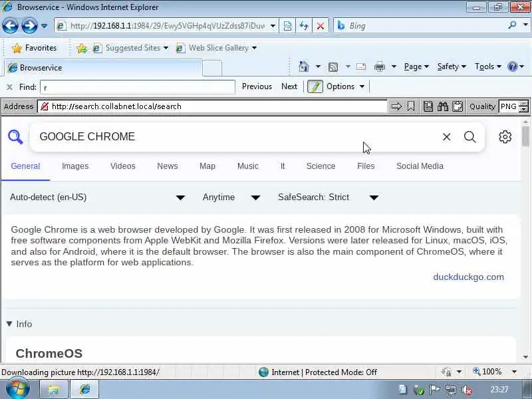Click Previous in the Find bar
532x399 pixels.
(x=257, y=86)
